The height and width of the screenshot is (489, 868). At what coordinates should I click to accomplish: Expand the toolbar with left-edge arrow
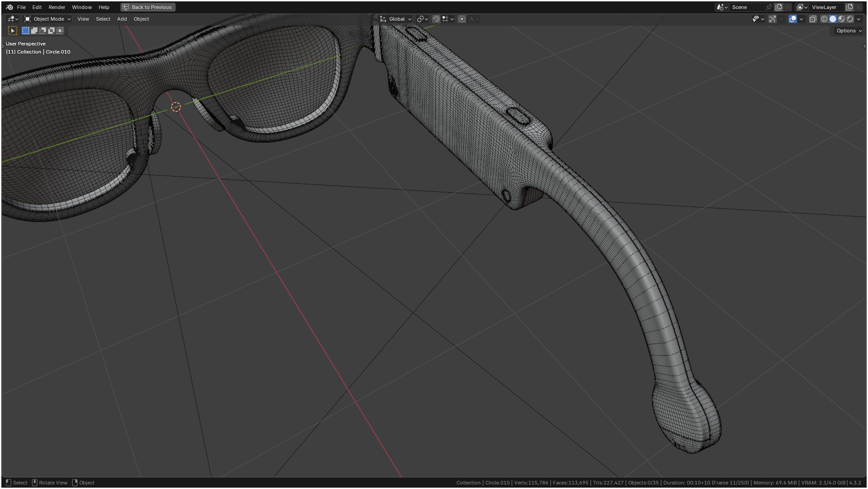(3, 46)
